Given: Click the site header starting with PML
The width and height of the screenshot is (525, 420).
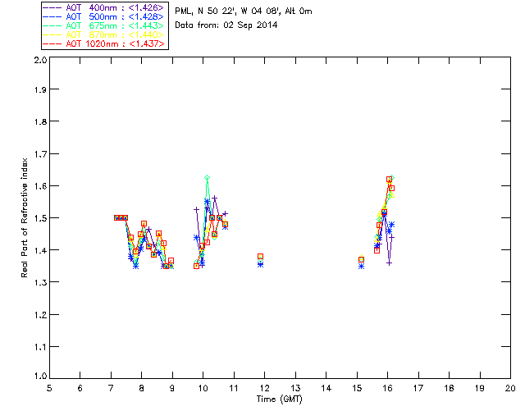Looking at the screenshot, I should pos(244,11).
